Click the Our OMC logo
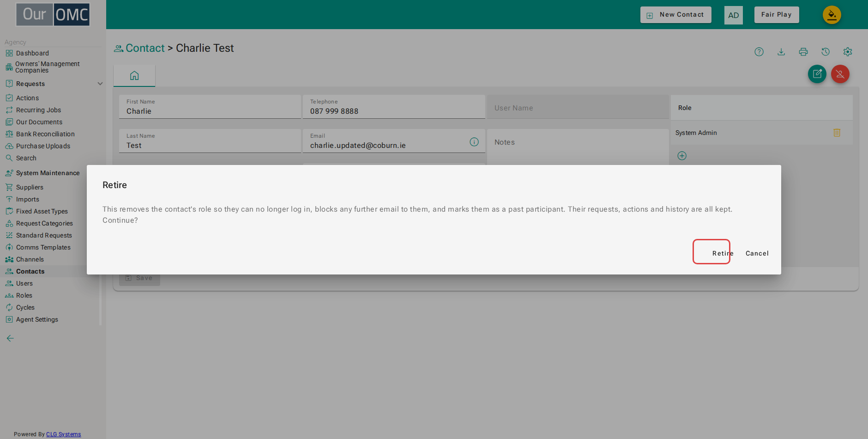868x439 pixels. coord(53,14)
